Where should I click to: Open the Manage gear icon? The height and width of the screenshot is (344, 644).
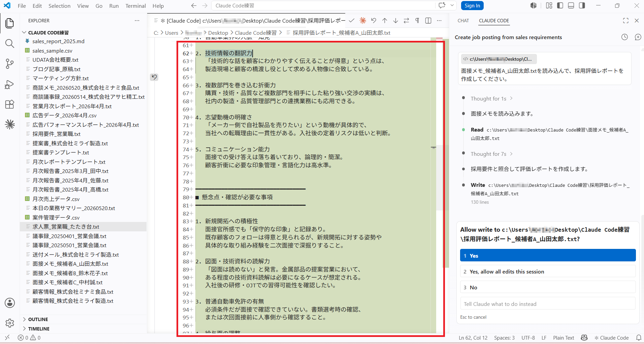[10, 323]
